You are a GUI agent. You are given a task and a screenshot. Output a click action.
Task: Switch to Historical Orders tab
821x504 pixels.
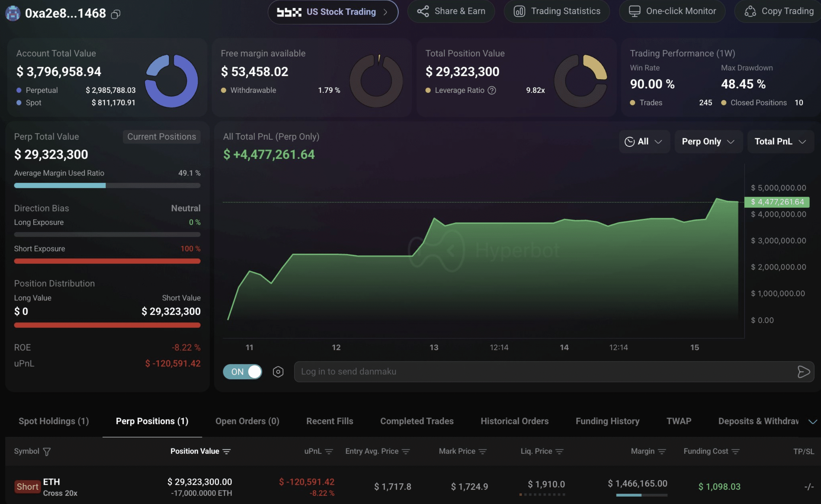(x=514, y=421)
